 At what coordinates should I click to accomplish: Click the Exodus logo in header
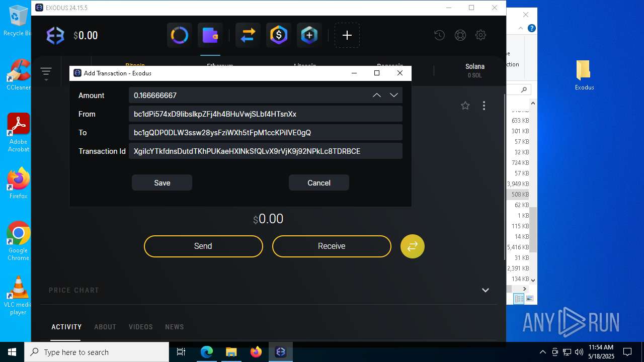pyautogui.click(x=55, y=35)
